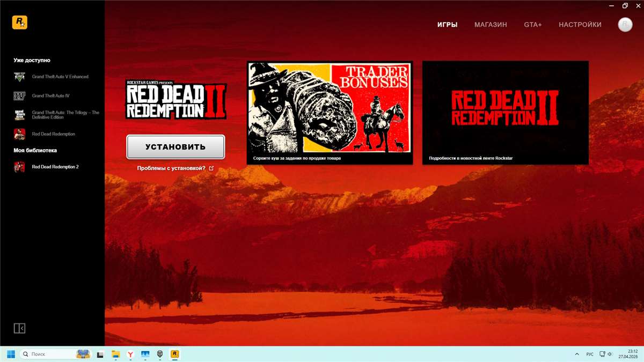Screen dimensions: 644x362
Task: Restore down the launcher window
Action: click(625, 5)
